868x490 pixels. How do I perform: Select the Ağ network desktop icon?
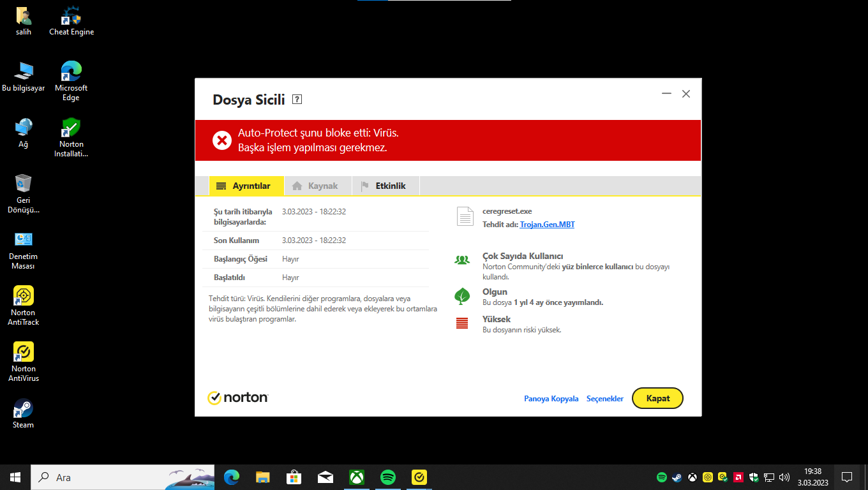tap(24, 133)
